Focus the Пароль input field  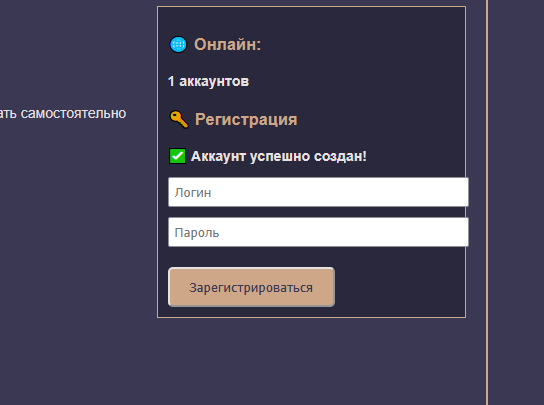point(318,232)
